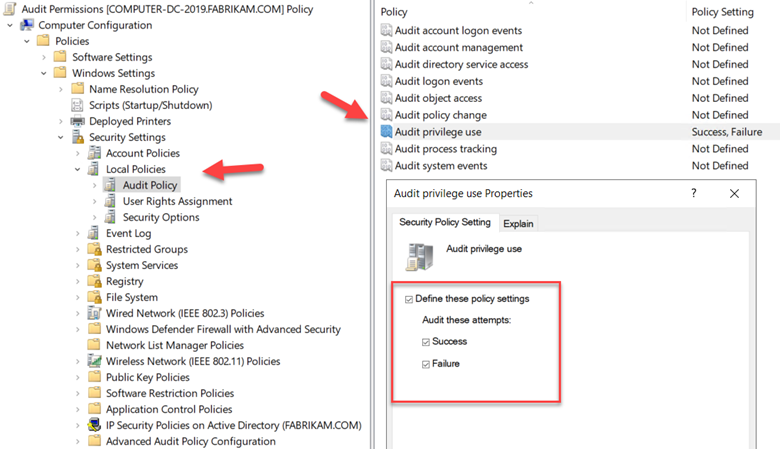This screenshot has width=780, height=449.
Task: Collapse the Windows Settings node
Action: click(44, 73)
